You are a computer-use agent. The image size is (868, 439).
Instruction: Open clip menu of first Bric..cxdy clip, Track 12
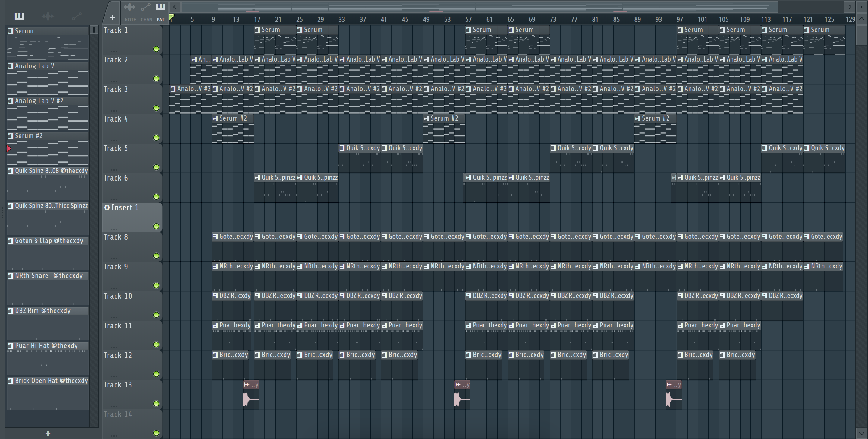pos(215,355)
